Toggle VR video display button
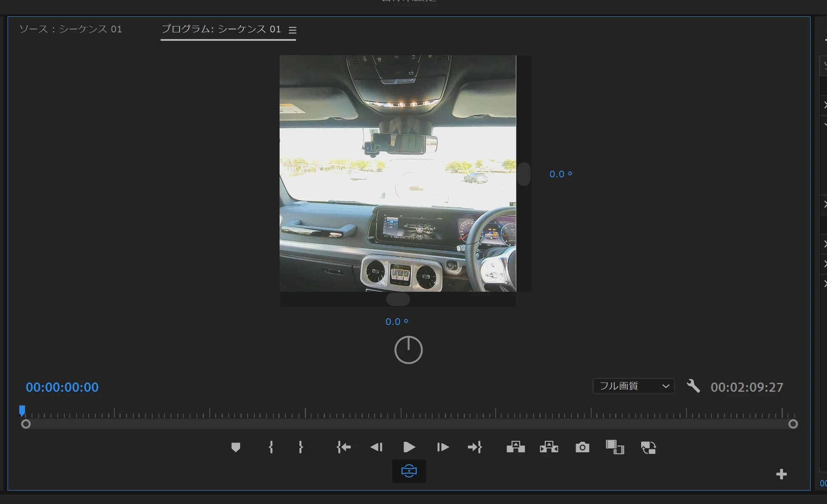Viewport: 827px width, 504px height. click(x=409, y=471)
